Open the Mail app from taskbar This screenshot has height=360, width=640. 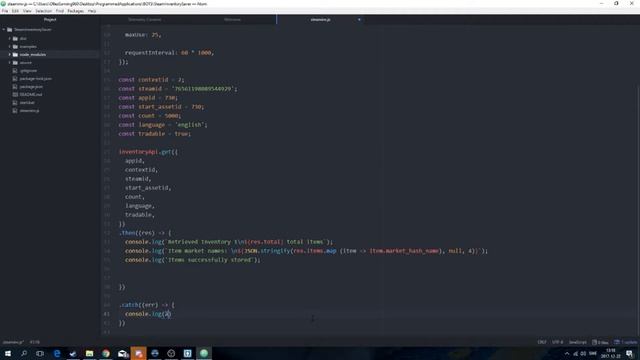click(x=122, y=353)
